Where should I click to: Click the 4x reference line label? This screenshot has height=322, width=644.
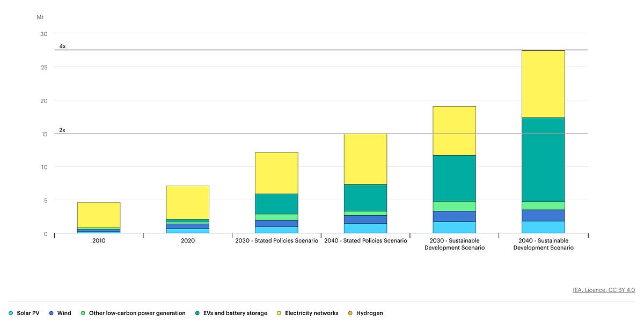pyautogui.click(x=62, y=47)
